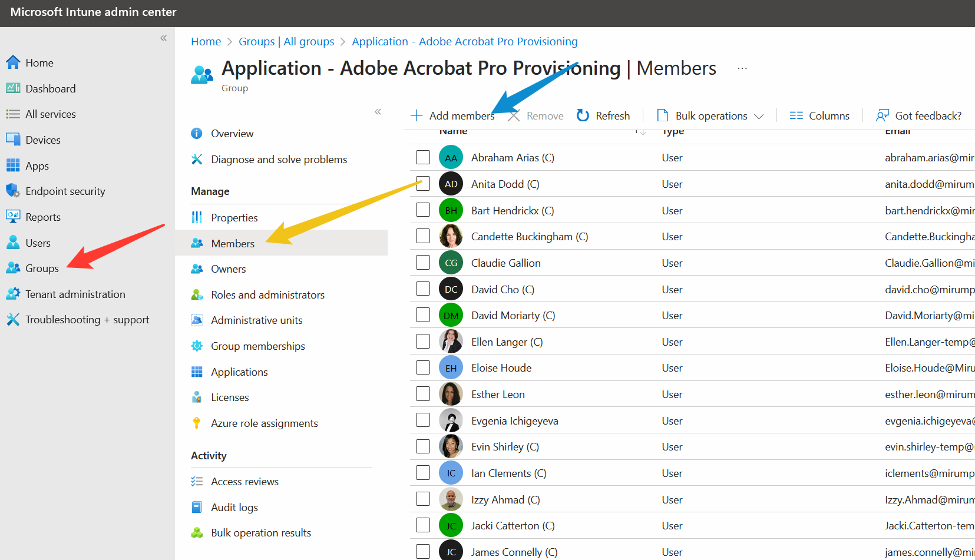This screenshot has height=560, width=975.
Task: Select the Eloise Houde checkbox
Action: [x=423, y=367]
